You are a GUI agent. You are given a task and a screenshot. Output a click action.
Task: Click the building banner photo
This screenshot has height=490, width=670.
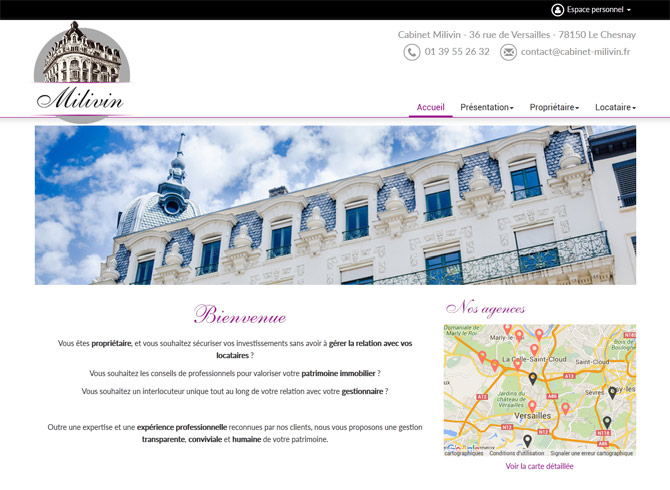point(335,205)
